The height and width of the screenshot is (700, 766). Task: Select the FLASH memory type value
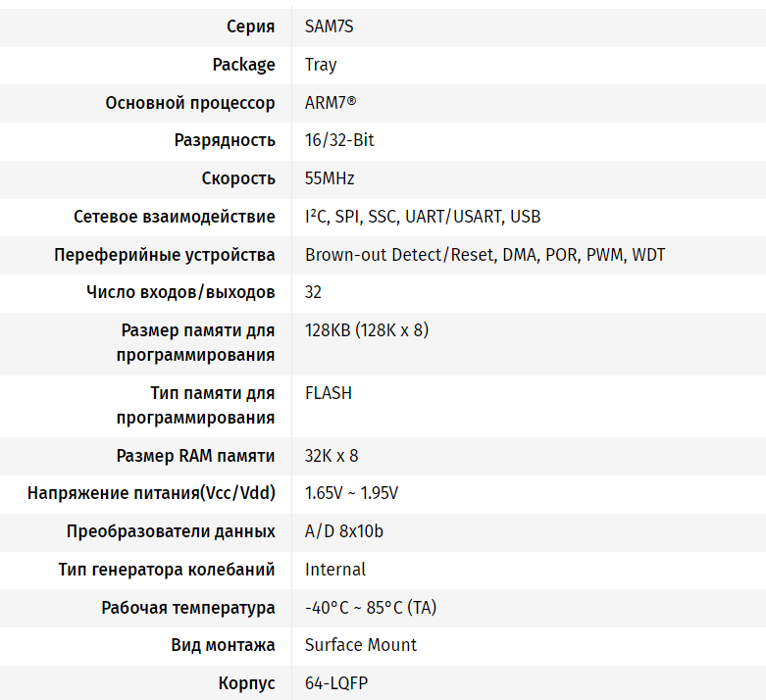(x=329, y=393)
